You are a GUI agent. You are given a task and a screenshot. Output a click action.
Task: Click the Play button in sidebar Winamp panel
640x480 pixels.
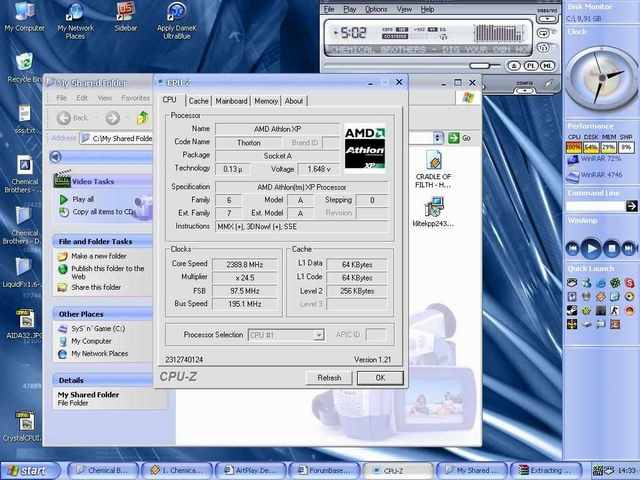tap(591, 248)
